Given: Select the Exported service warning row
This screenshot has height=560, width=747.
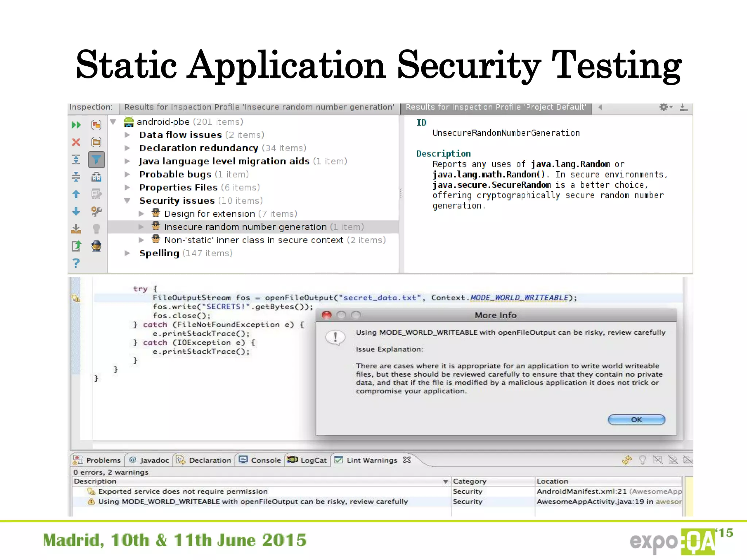Looking at the screenshot, I should coord(182,491).
